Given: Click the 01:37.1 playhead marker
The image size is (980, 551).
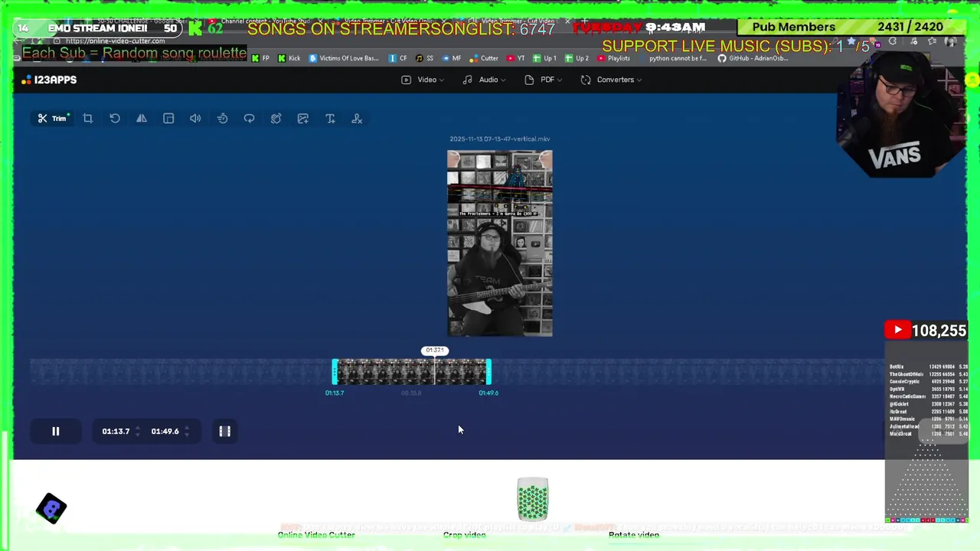Looking at the screenshot, I should pos(435,350).
